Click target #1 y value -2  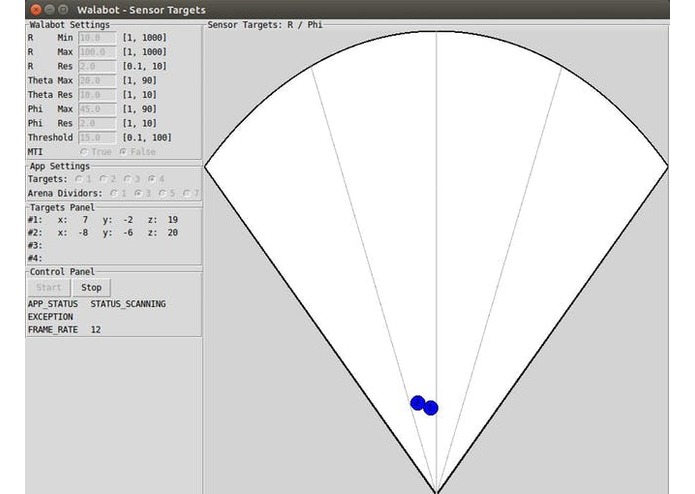point(128,220)
